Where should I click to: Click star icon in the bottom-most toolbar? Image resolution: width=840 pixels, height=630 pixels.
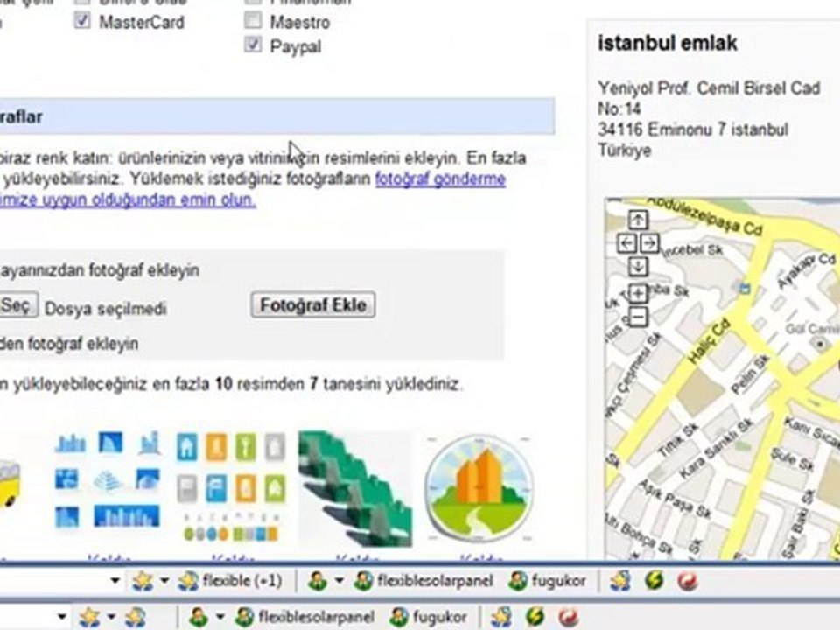point(89,617)
